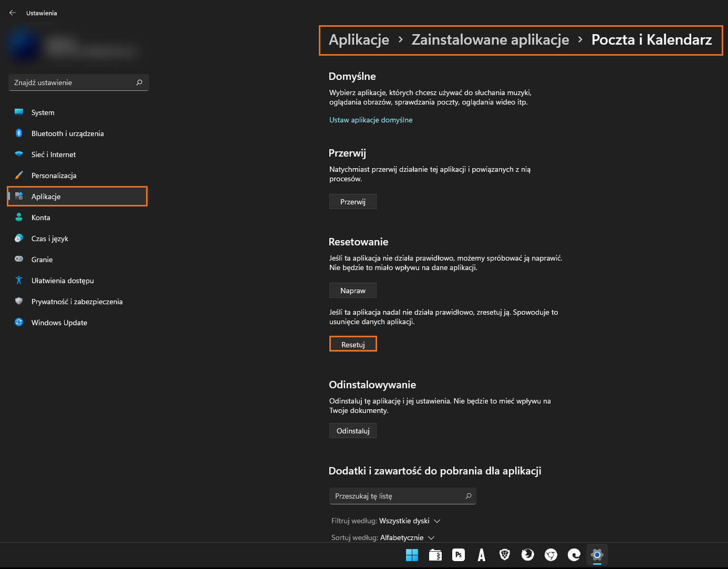This screenshot has height=569, width=728.
Task: Focus the Przeszukaj tę listę field
Action: click(x=403, y=496)
